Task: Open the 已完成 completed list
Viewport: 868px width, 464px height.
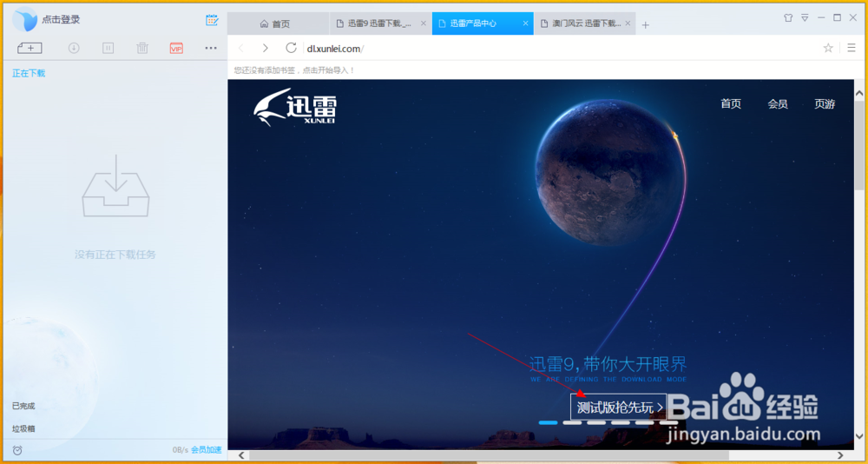Action: coord(23,406)
